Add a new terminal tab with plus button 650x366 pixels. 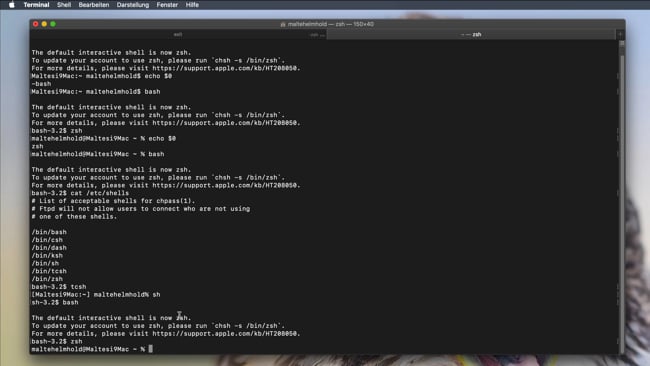(x=621, y=34)
